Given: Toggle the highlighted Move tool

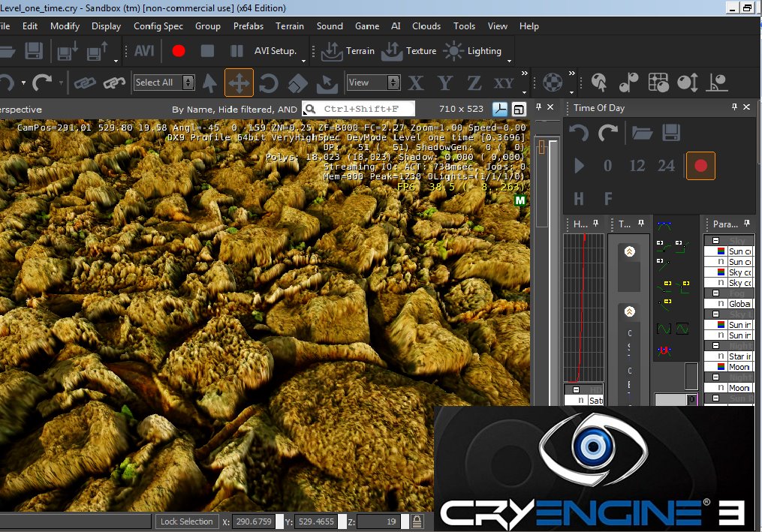Looking at the screenshot, I should (x=239, y=83).
